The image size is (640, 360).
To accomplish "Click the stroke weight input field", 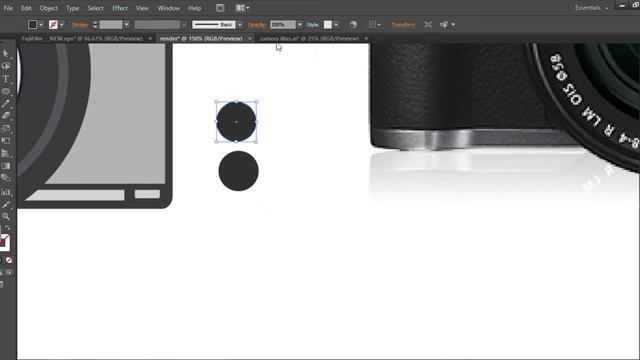I will [x=111, y=25].
